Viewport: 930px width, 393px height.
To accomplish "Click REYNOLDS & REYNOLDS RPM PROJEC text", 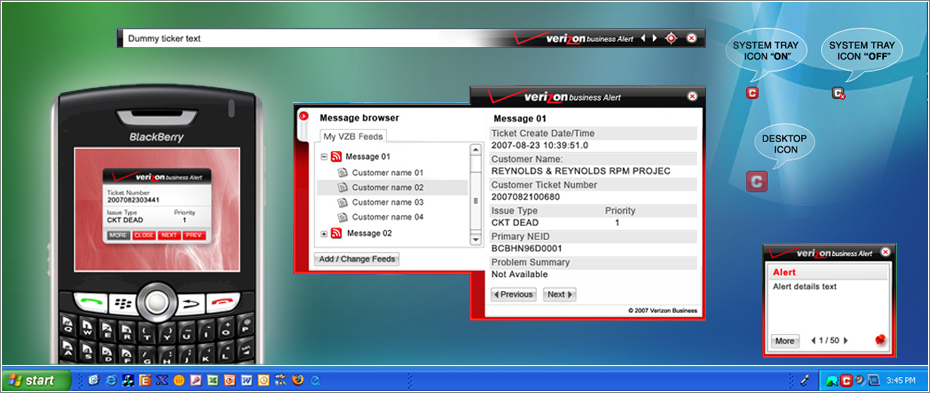I will pos(581,171).
